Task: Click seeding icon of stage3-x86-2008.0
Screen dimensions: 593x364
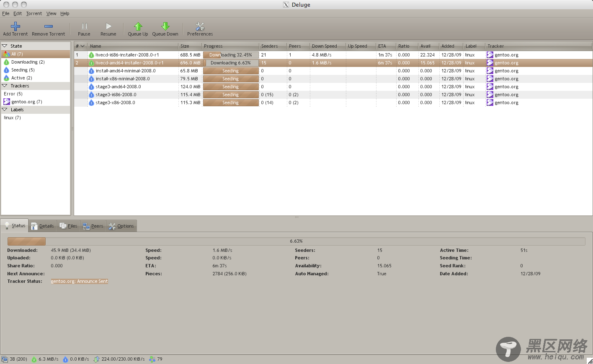Action: click(x=91, y=103)
